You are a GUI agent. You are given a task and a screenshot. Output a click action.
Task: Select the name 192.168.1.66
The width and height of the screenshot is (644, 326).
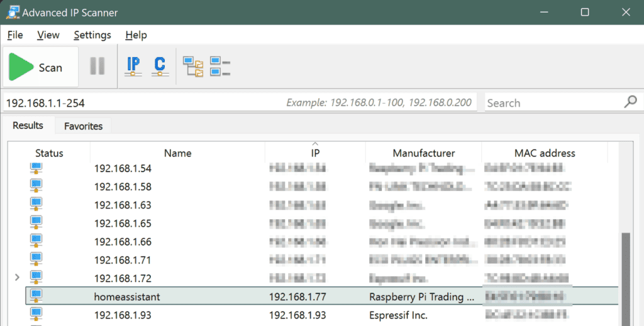pyautogui.click(x=123, y=242)
